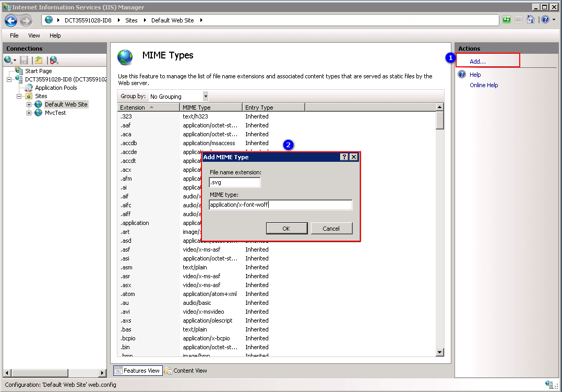Open the Online Help link
Image resolution: width=562 pixels, height=392 pixels.
(x=484, y=85)
